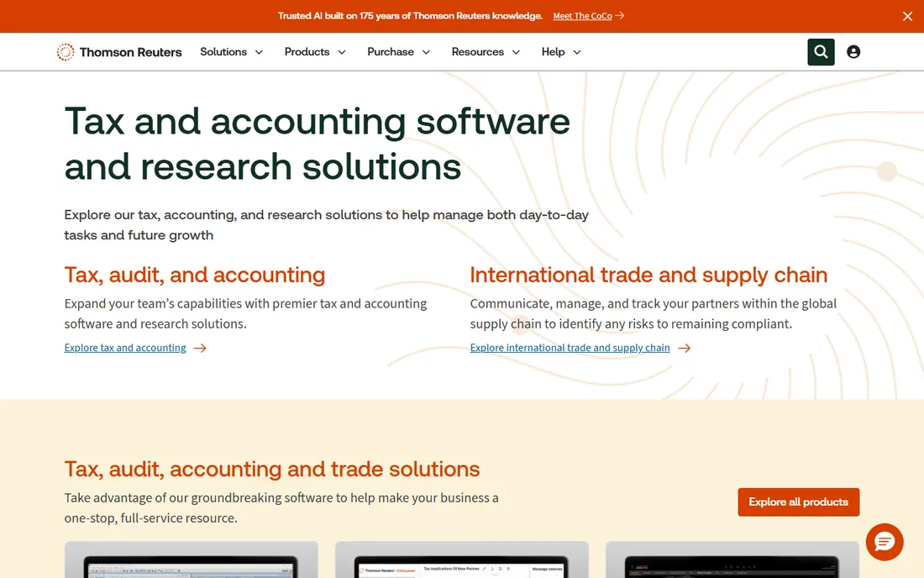Click Tax, audit, accounting and trade solutions heading
The image size is (924, 578).
pyautogui.click(x=271, y=469)
